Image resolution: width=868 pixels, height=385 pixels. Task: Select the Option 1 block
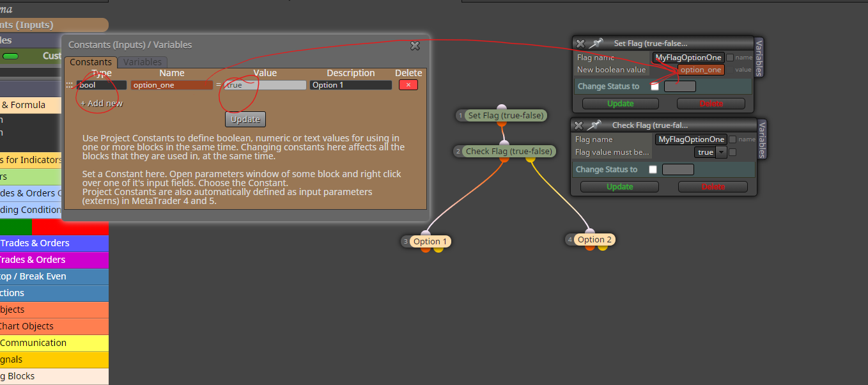click(430, 241)
